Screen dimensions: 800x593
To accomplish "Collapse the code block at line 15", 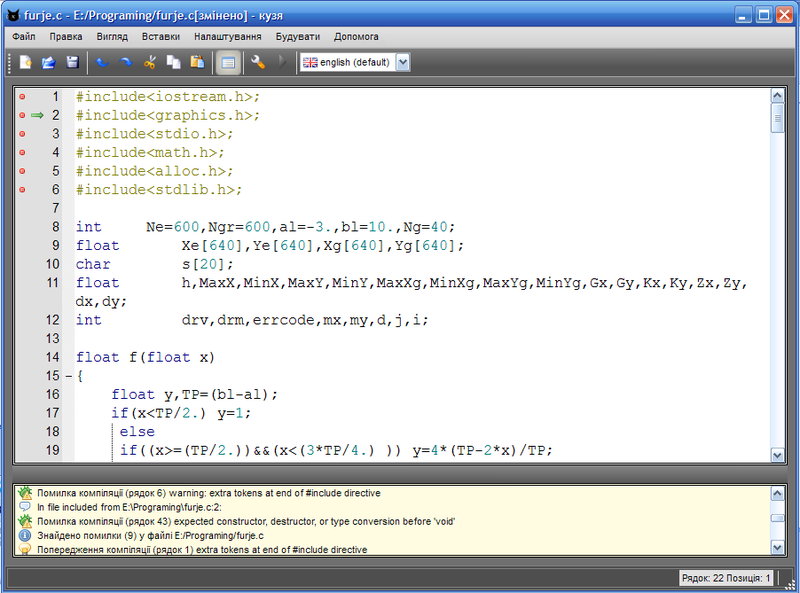I will pos(69,376).
